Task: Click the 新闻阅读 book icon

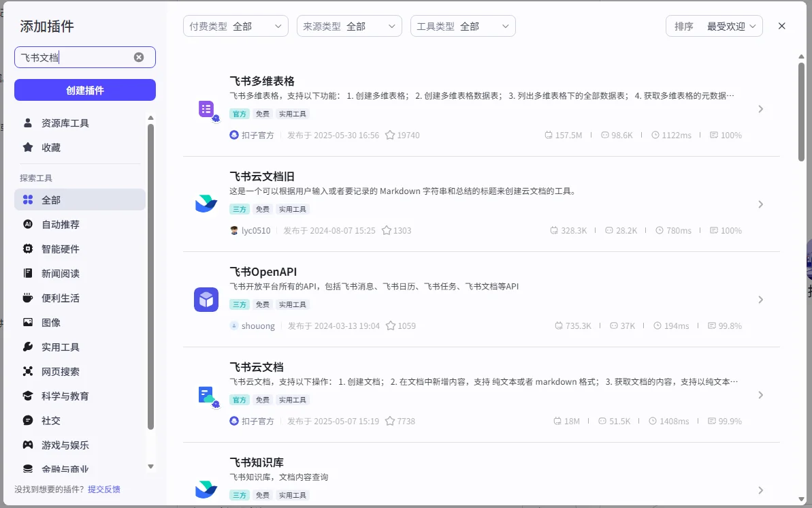Action: click(28, 273)
